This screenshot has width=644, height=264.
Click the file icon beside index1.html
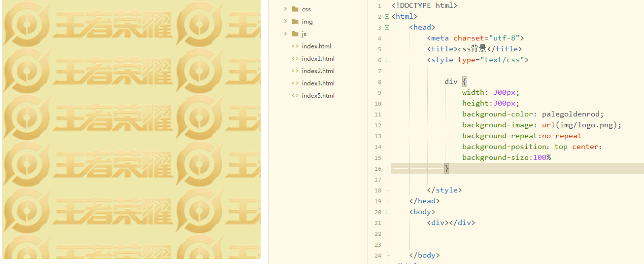295,58
